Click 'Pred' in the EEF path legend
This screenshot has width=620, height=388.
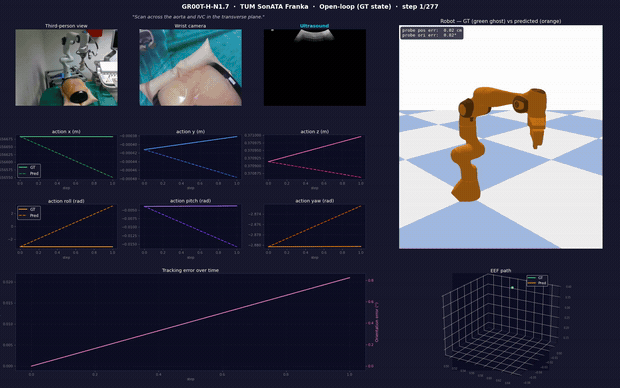[542, 283]
